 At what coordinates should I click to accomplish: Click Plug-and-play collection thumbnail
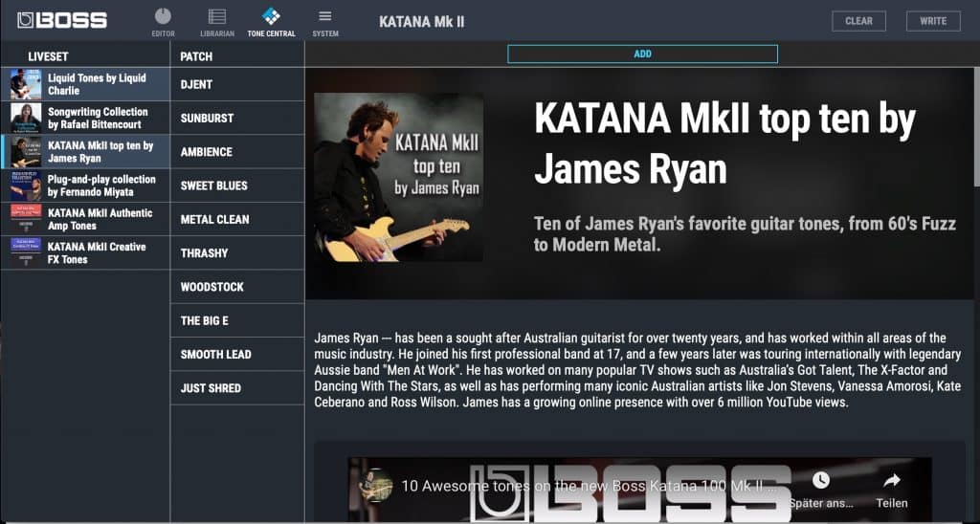tap(26, 186)
